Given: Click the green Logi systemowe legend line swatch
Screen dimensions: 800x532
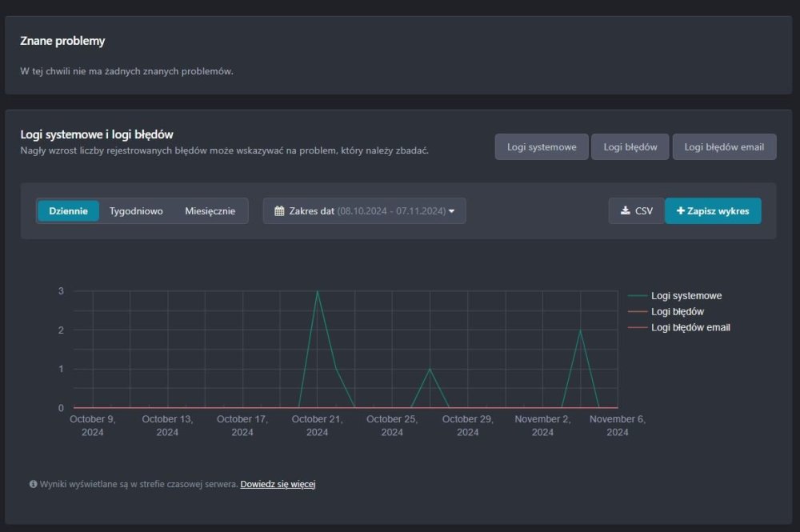Looking at the screenshot, I should (638, 296).
